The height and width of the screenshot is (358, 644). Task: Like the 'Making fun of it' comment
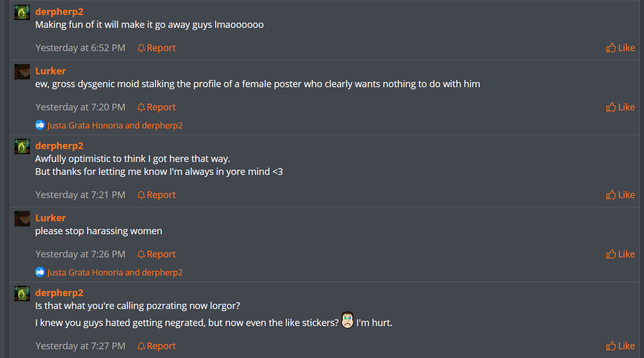620,48
